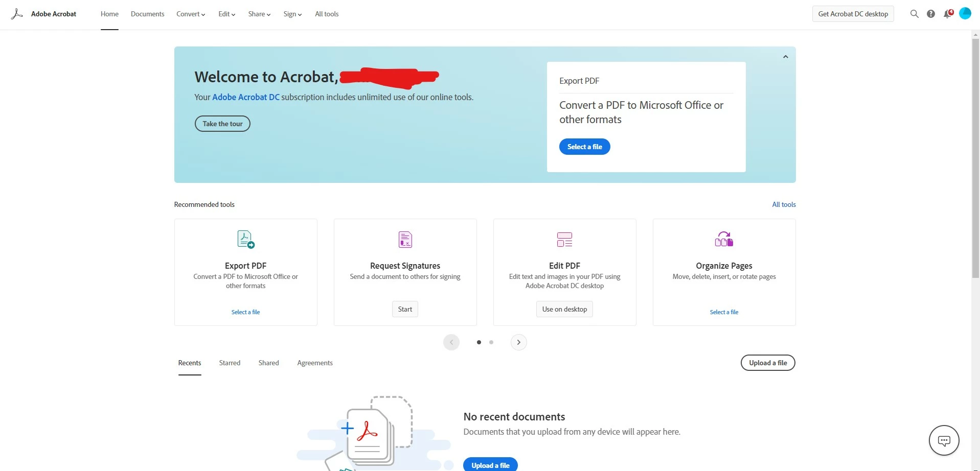Viewport: 980px width, 471px height.
Task: Click the Edit PDF card title
Action: [x=564, y=266]
